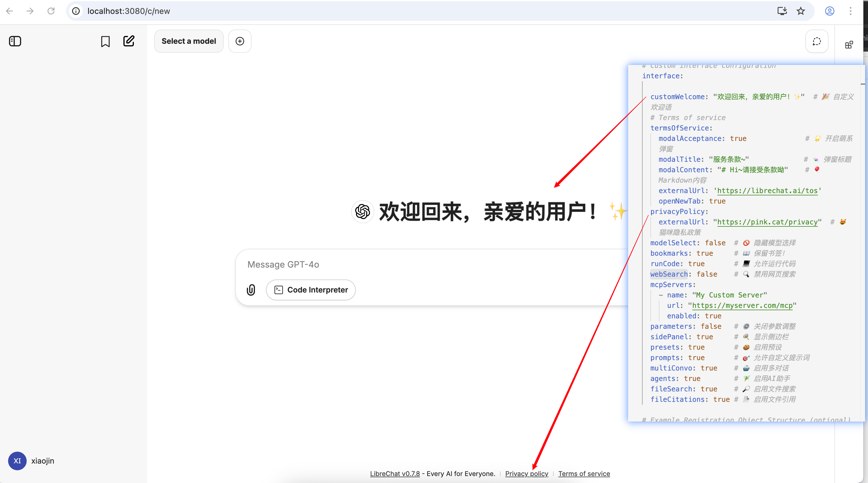Open the browser three-dot menu
The width and height of the screenshot is (868, 483).
coord(851,11)
